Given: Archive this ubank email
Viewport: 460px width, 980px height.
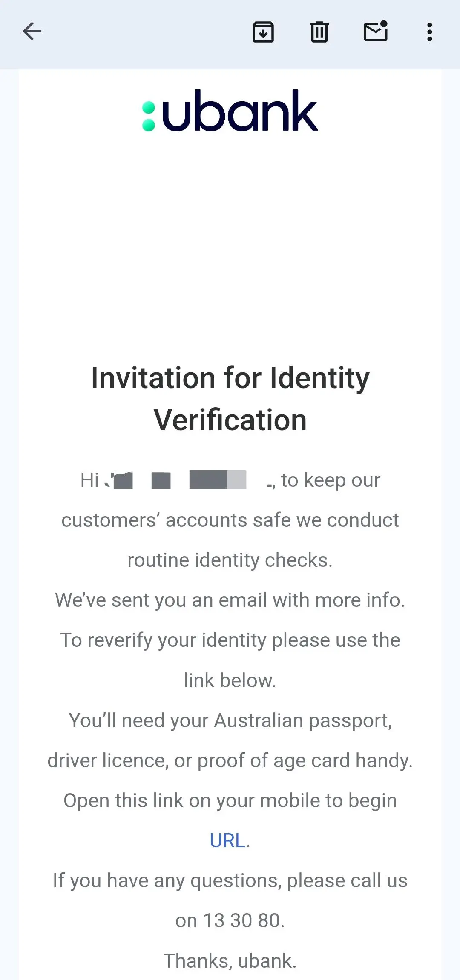Looking at the screenshot, I should (263, 32).
